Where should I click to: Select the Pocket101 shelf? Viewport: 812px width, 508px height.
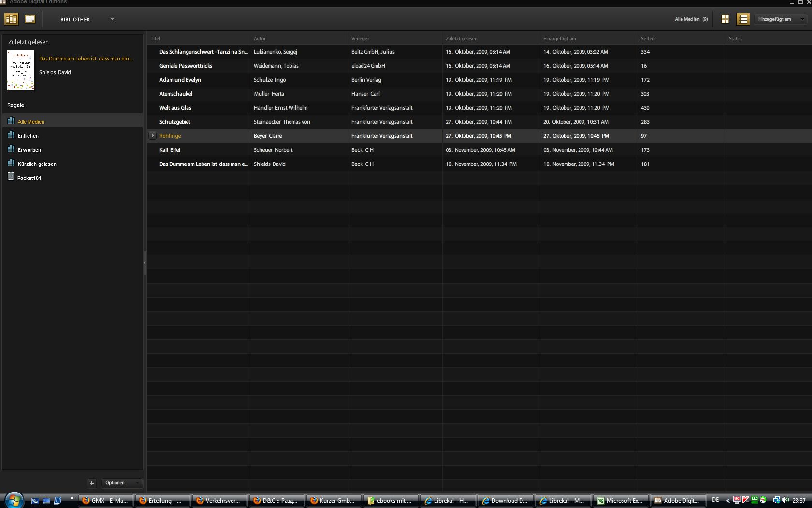click(x=72, y=178)
